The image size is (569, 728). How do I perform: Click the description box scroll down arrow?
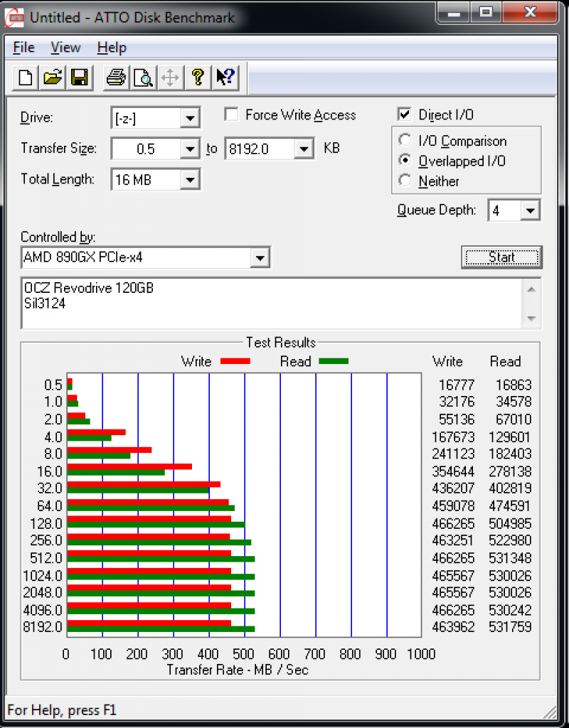(x=532, y=318)
